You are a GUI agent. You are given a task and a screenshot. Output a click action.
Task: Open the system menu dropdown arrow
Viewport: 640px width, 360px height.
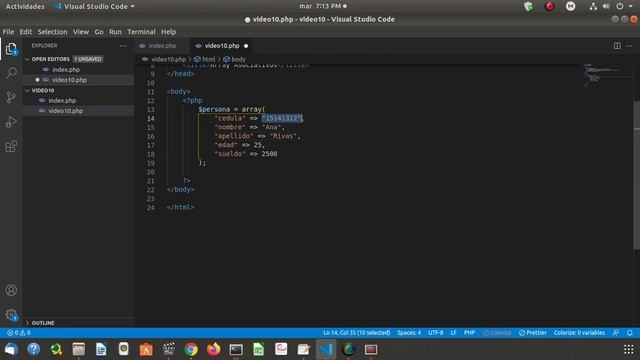click(631, 7)
